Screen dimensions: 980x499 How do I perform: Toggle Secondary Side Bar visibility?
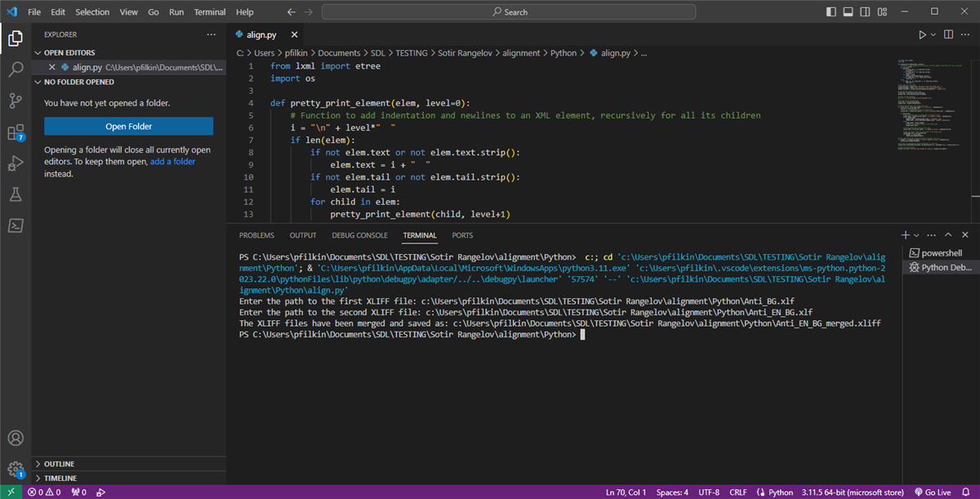(x=866, y=12)
